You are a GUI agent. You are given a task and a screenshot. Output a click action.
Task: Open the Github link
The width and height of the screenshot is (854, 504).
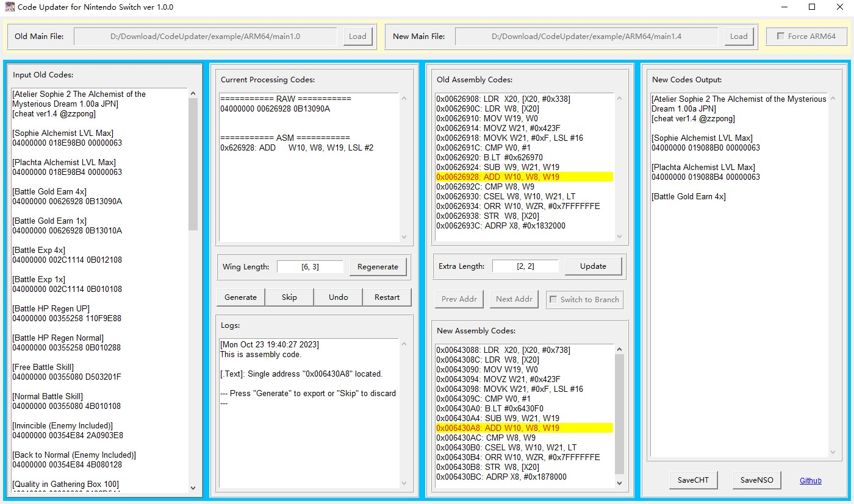pos(811,480)
